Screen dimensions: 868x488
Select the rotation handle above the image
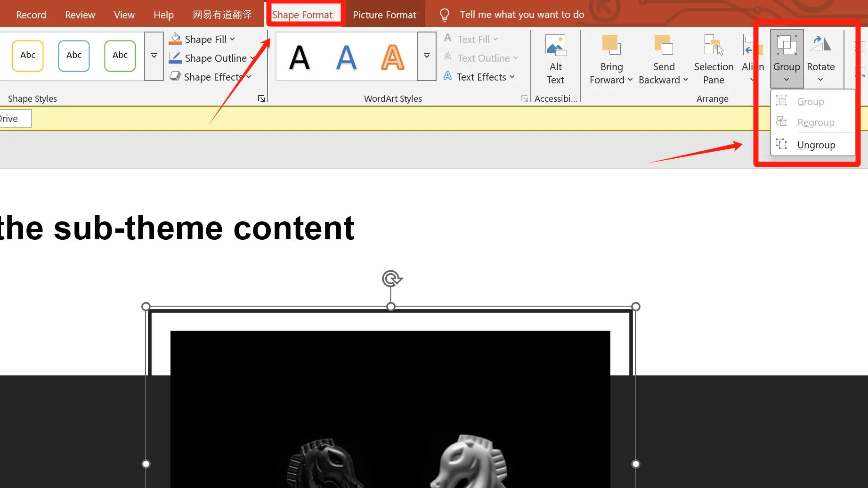(391, 279)
